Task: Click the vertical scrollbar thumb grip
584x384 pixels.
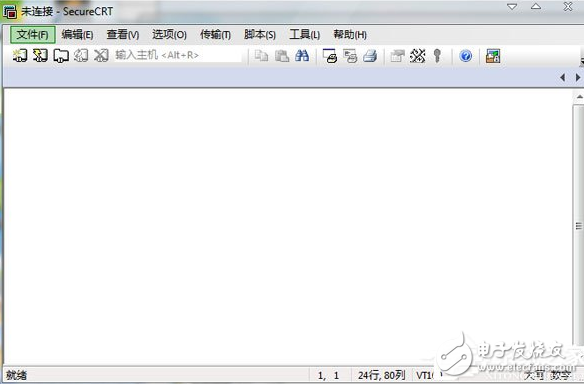Action: point(579,226)
